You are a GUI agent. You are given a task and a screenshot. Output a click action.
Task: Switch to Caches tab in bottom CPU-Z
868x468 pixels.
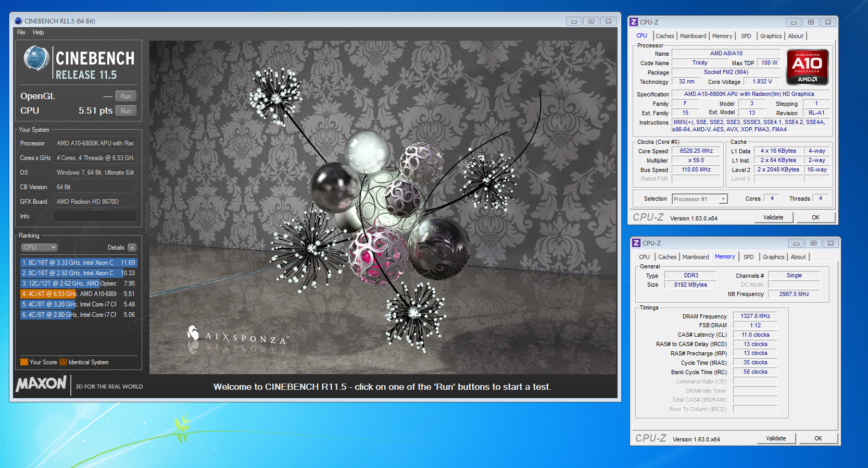667,257
